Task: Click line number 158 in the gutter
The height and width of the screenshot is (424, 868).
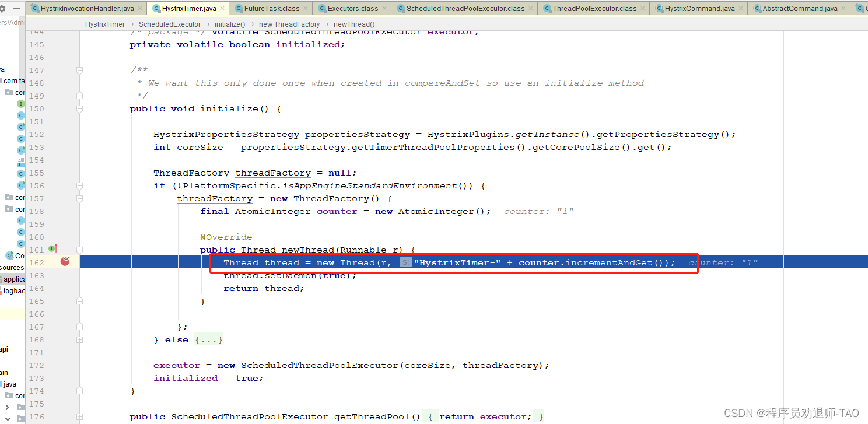Action: pos(36,212)
